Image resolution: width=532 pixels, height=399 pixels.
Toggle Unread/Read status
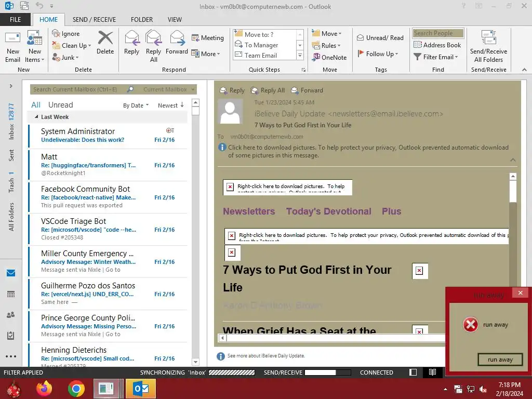380,37
